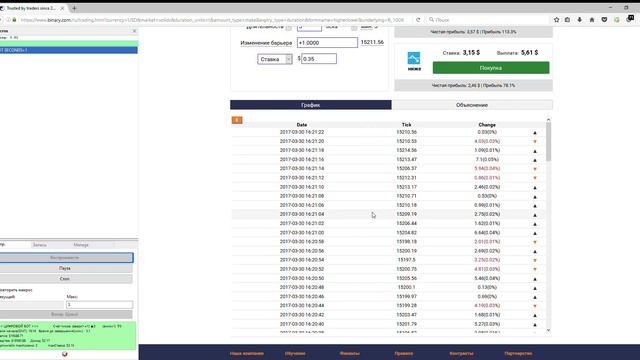Open the library clipboard icon in toolbar
Viewport: 640px width, 360px height.
(567, 20)
